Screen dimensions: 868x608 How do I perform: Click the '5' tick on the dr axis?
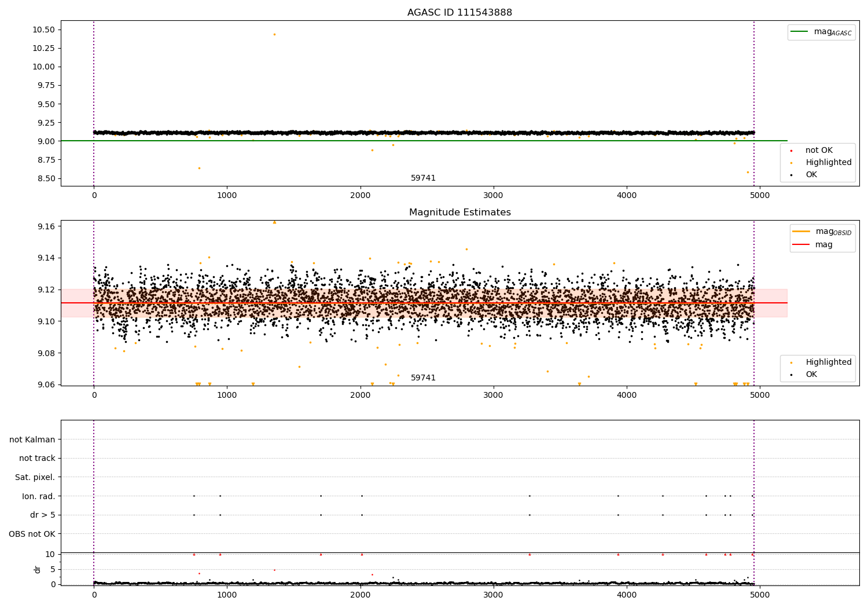tap(53, 569)
